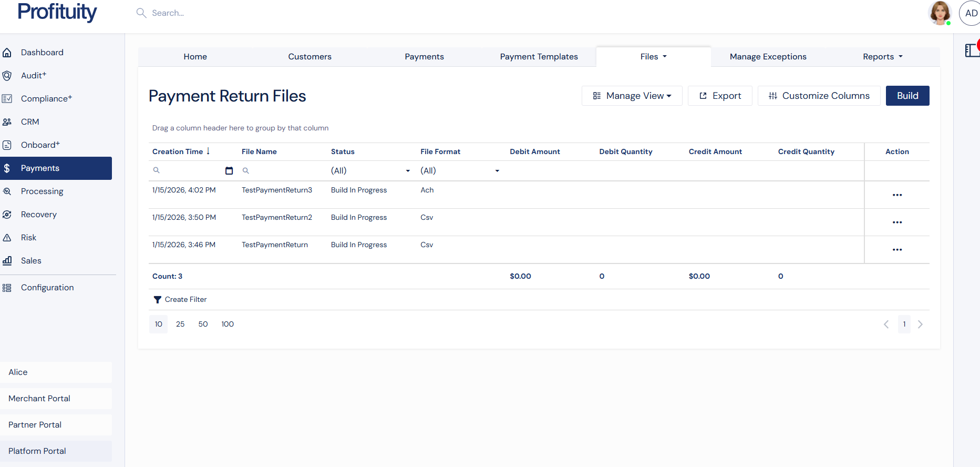Expand the File Format filter dropdown
The height and width of the screenshot is (467, 980).
point(497,171)
